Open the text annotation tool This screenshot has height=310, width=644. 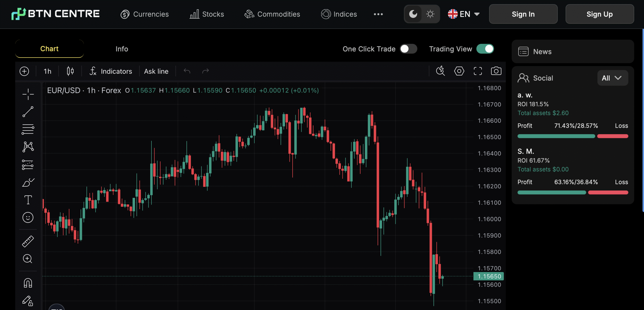28,200
